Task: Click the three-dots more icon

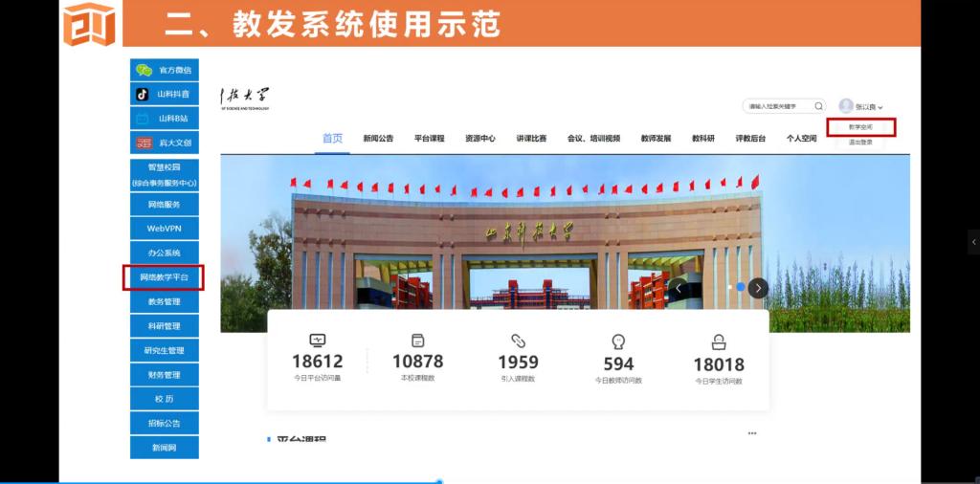Action: tap(752, 433)
